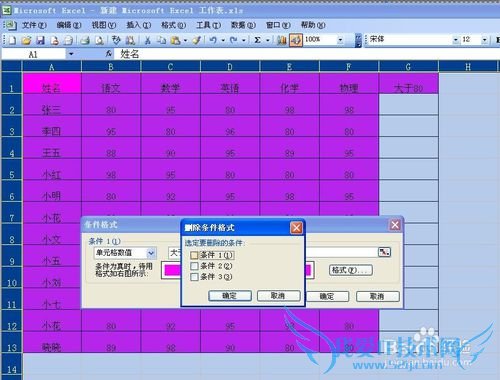Click the formula bar showing 姓名
The width and height of the screenshot is (500, 380).
306,54
